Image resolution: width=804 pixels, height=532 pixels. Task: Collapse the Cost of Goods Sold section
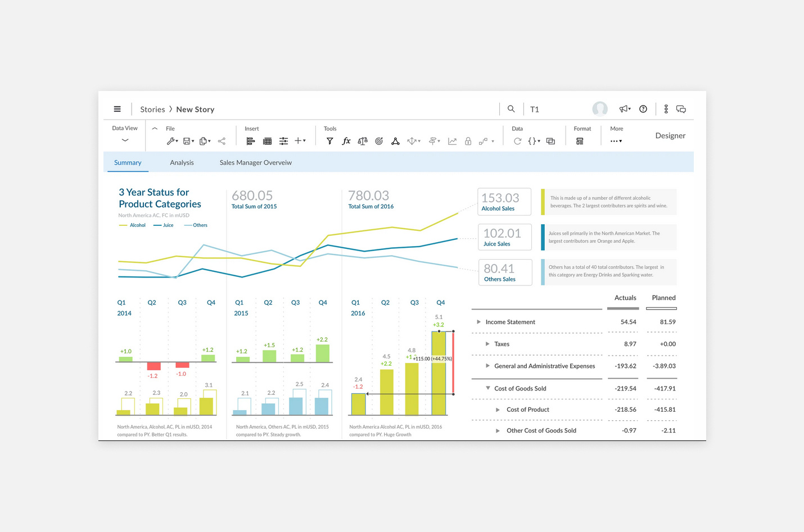[x=488, y=388]
